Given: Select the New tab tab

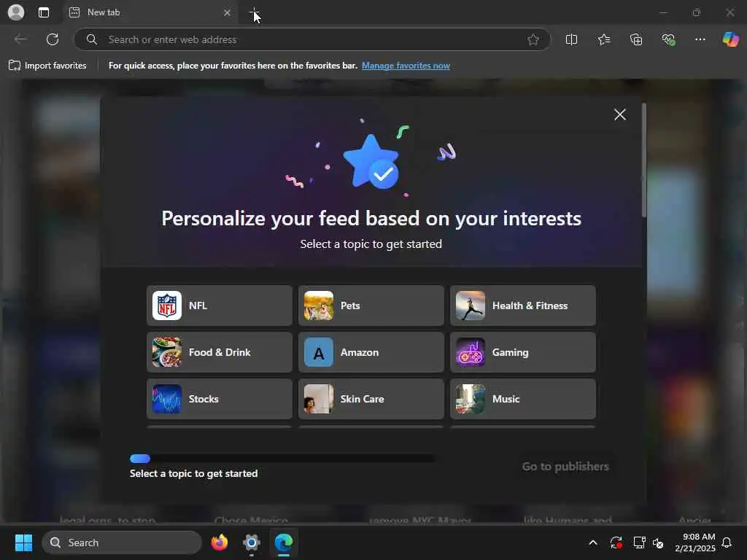Looking at the screenshot, I should click(x=150, y=12).
